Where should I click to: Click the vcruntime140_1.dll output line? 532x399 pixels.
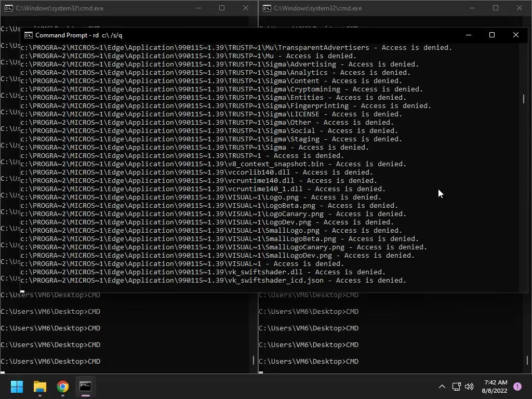203,189
